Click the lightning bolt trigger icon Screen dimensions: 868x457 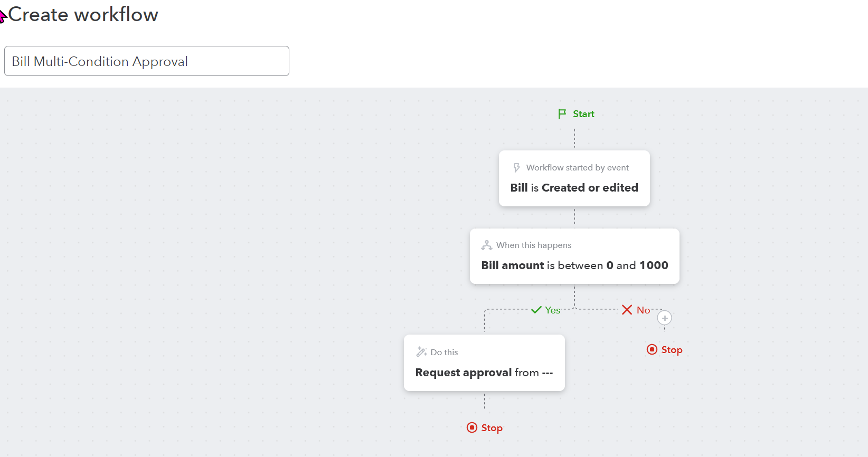[516, 168]
